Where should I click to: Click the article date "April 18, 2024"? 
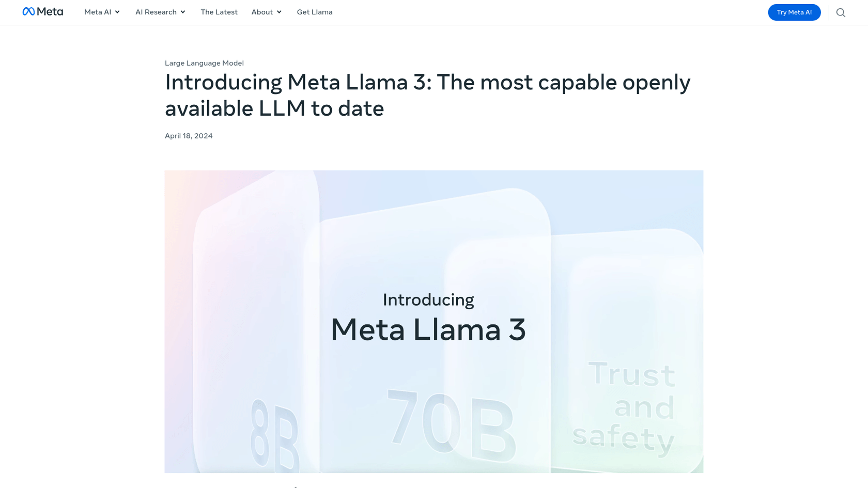point(189,136)
